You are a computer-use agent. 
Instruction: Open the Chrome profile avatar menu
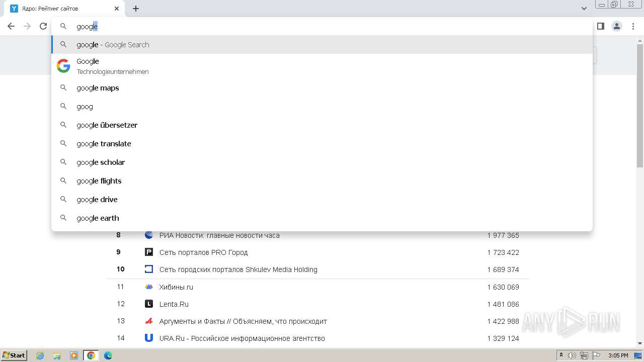(x=617, y=26)
